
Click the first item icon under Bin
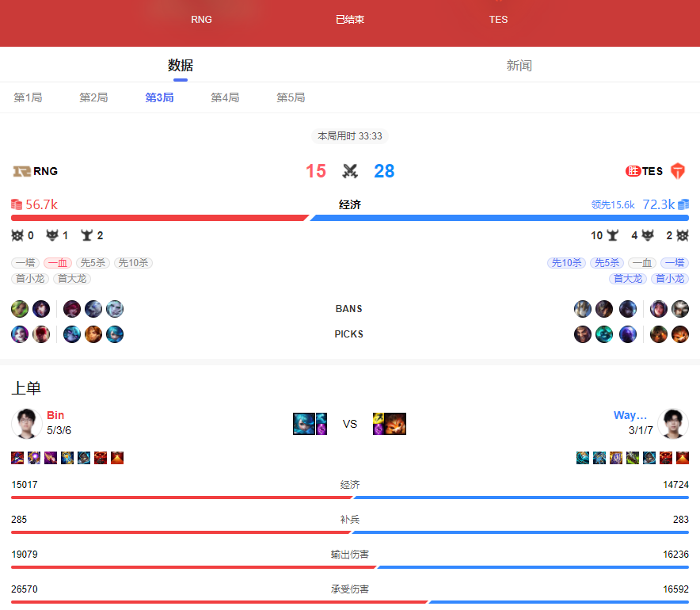click(x=17, y=458)
